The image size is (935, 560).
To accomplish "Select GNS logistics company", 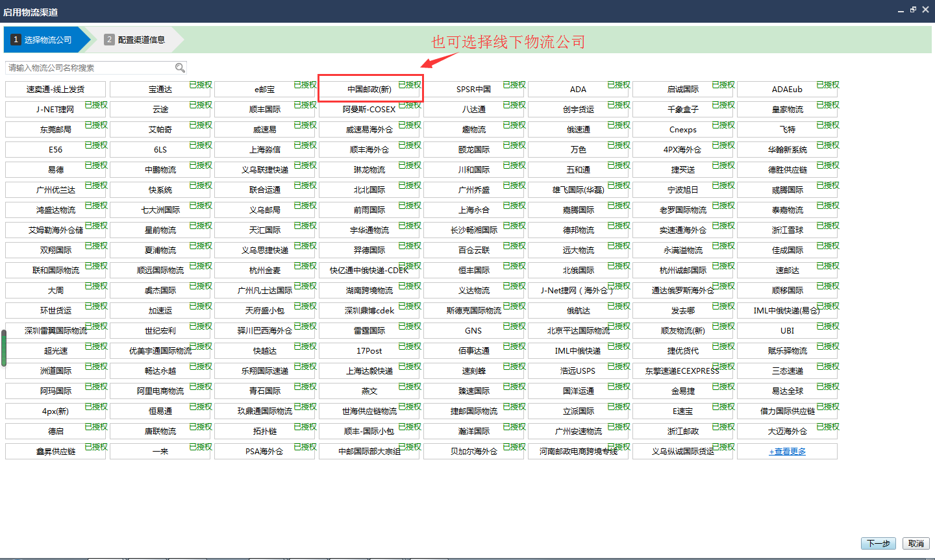I will (474, 331).
